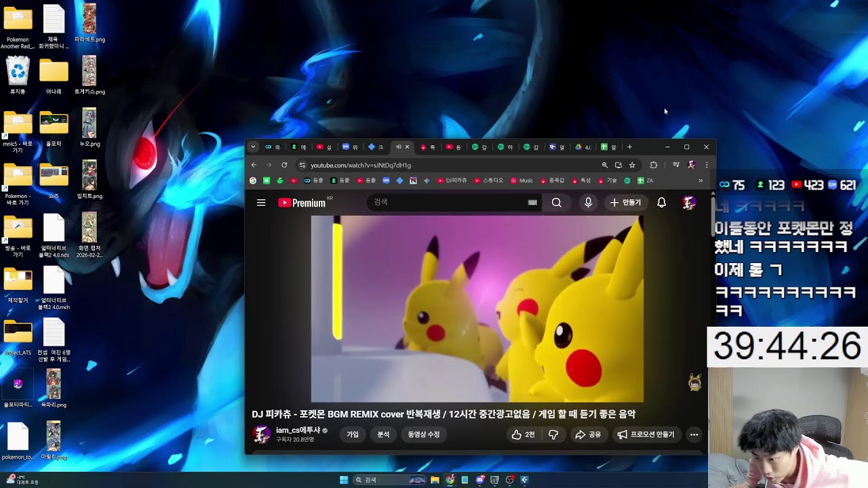Open the Music bookmark

tap(522, 180)
